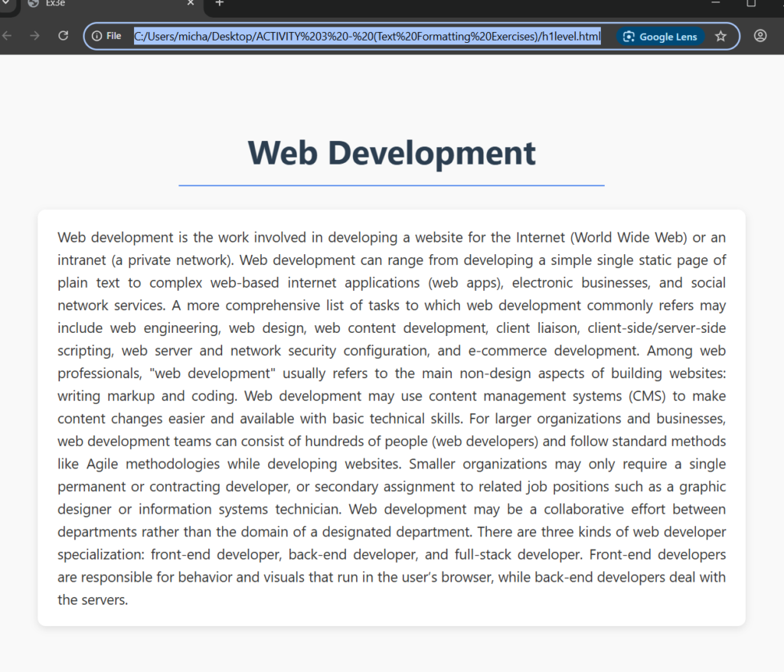Click the blue line under the heading
The height and width of the screenshot is (672, 784).
click(391, 185)
